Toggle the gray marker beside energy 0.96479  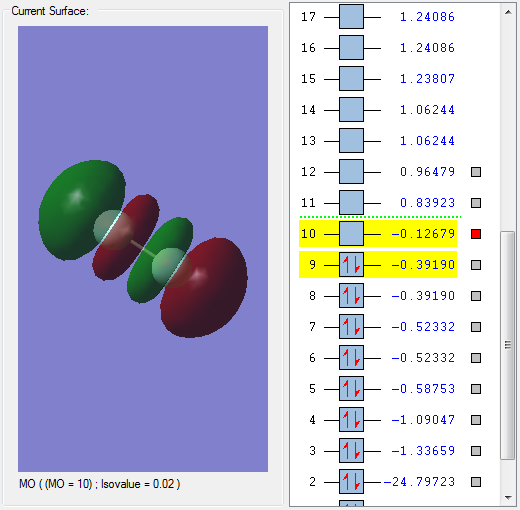click(476, 172)
